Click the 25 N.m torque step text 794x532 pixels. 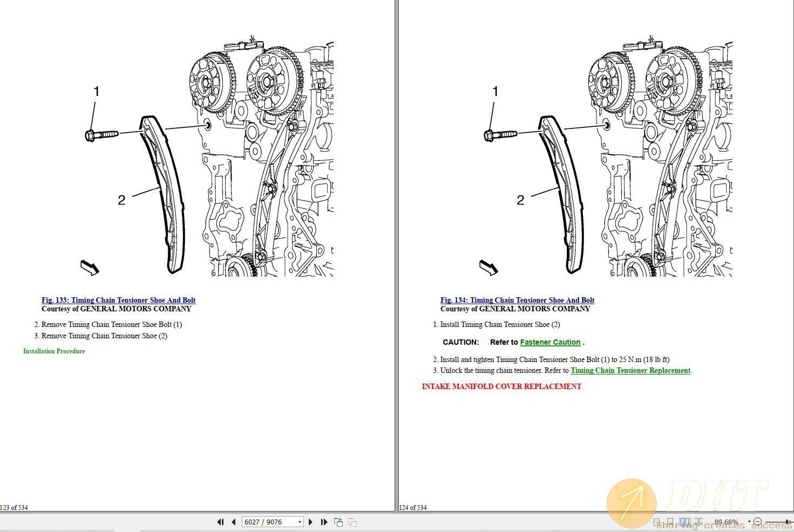555,359
